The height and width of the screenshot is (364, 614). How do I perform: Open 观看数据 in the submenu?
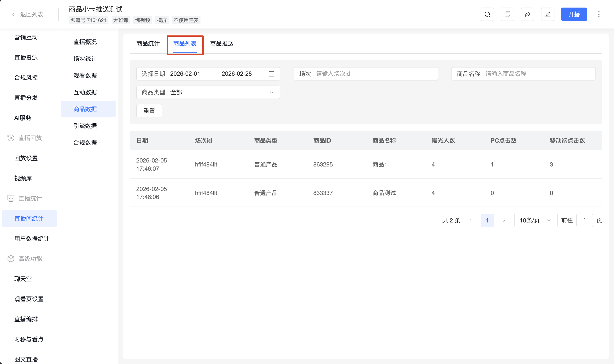tap(88, 75)
